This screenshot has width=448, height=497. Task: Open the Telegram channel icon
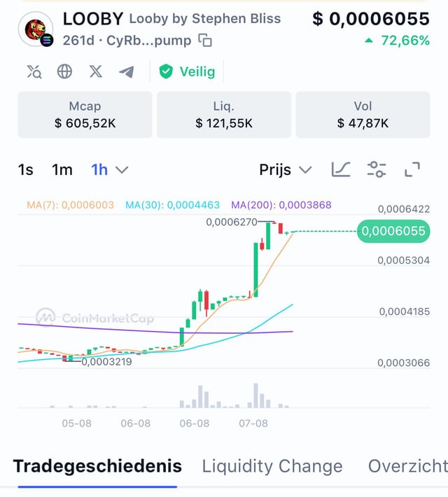click(x=127, y=71)
